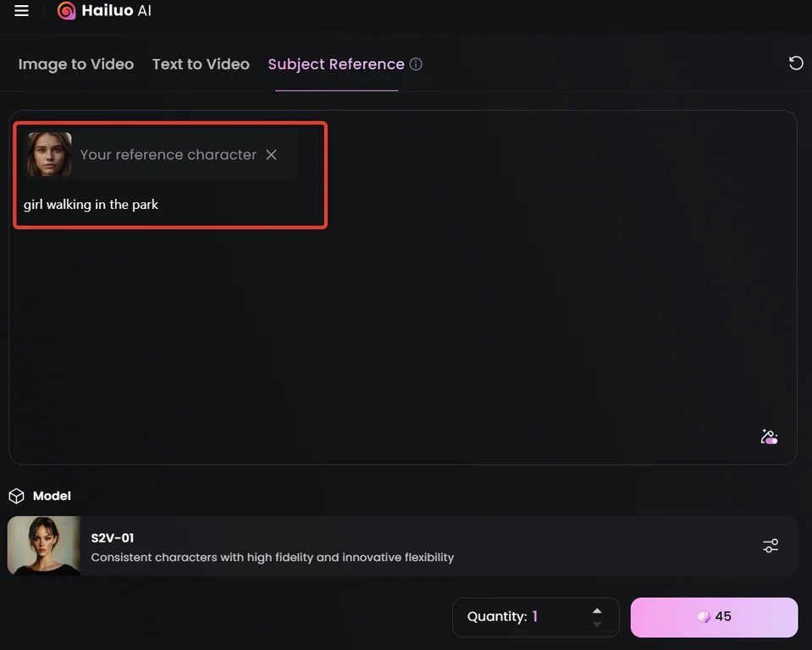
Task: Click the prompt text 'girl walking in the park'
Action: click(91, 204)
